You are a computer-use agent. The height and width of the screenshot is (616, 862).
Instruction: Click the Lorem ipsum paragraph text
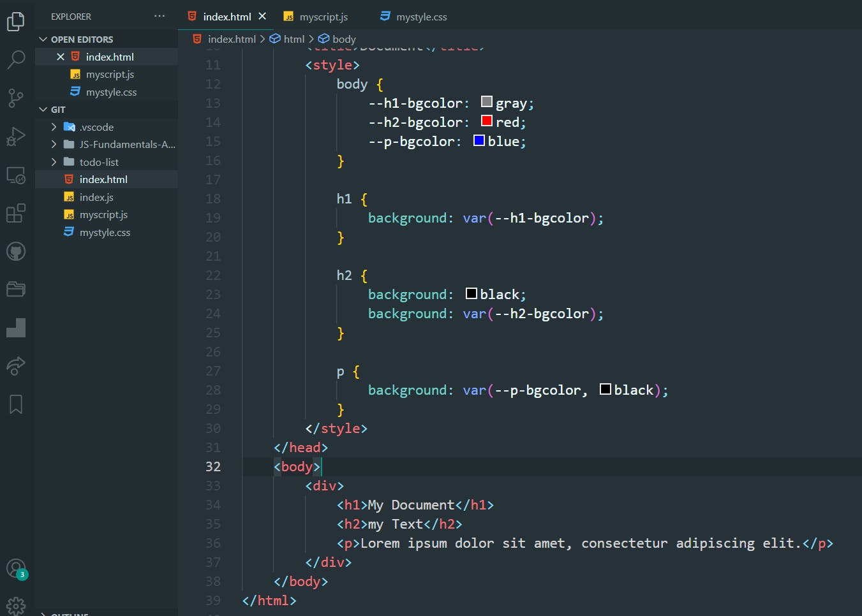point(581,543)
